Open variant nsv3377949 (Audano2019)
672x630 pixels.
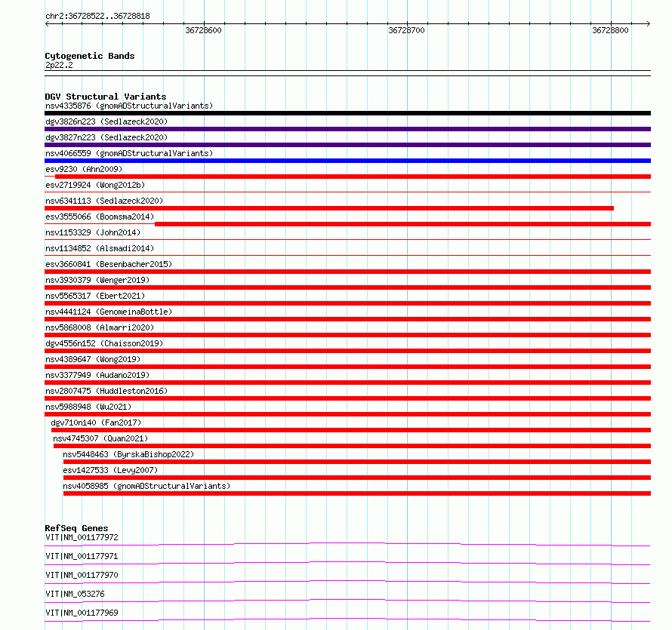[x=97, y=375]
